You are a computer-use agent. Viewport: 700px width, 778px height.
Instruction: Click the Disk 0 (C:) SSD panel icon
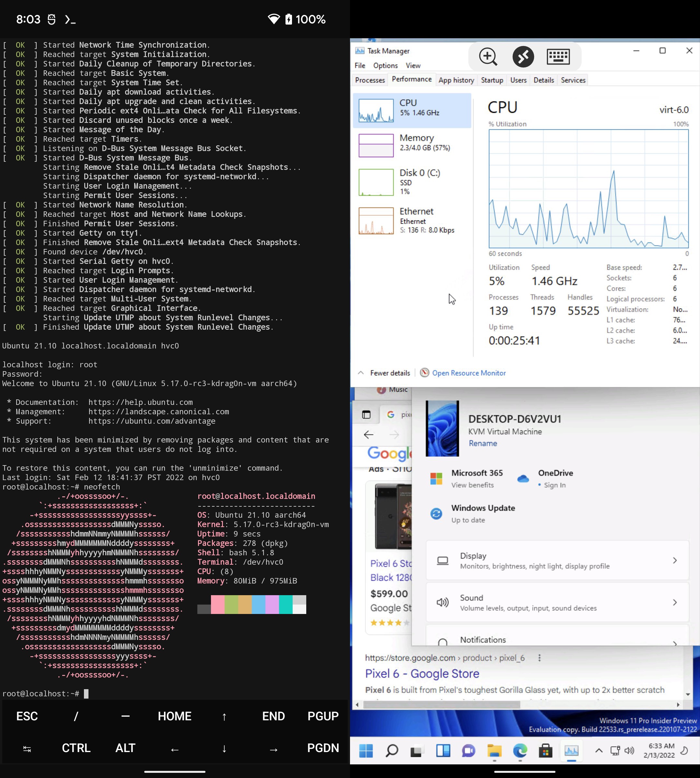pos(376,181)
